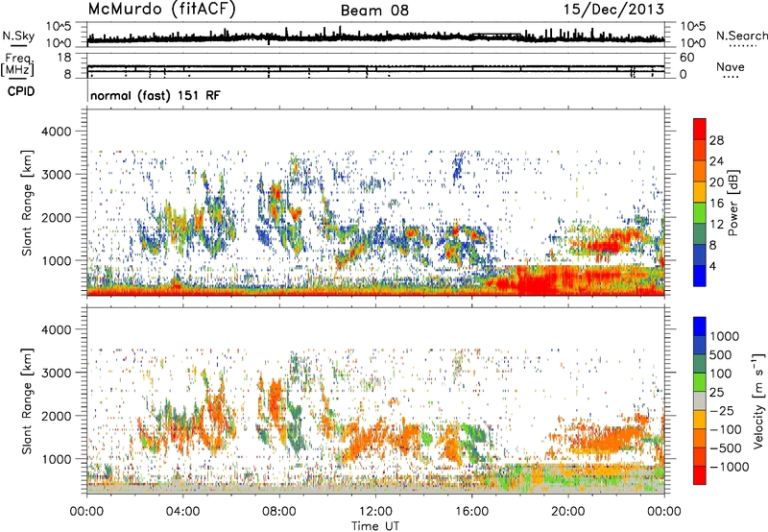Click the dotted line sample under Nave
This screenshot has width=768, height=532.
pos(731,78)
